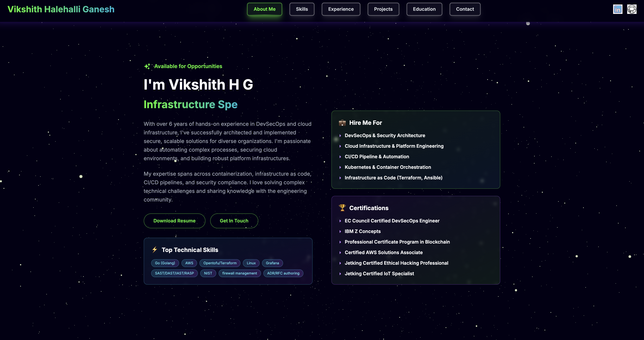Go to the Contact section

(x=465, y=9)
